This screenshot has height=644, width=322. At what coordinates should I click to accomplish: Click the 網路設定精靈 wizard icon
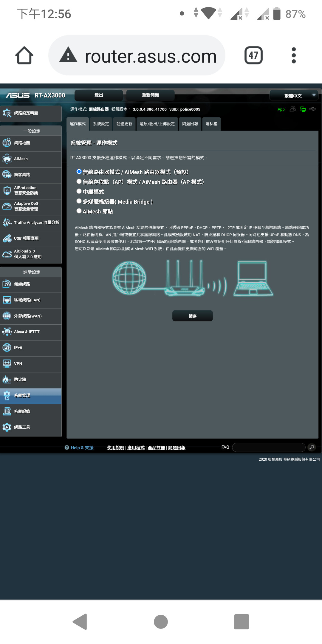point(7,113)
